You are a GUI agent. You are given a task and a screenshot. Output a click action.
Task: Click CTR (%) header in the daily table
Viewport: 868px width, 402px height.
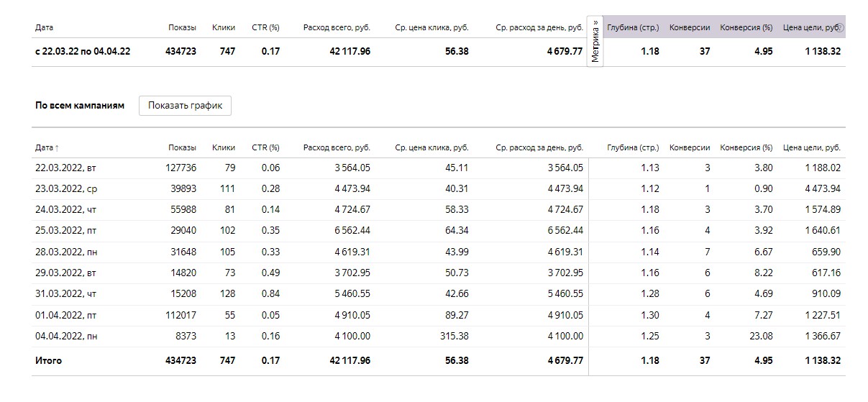[265, 147]
